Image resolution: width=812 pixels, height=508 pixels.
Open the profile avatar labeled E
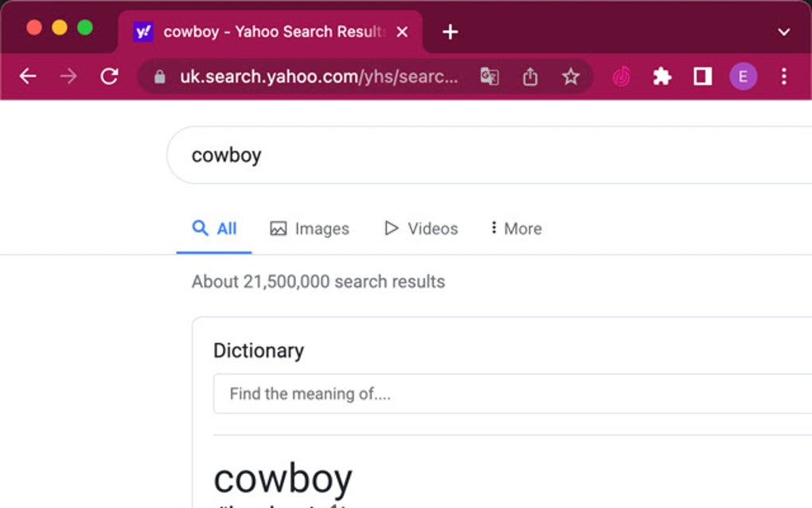(x=743, y=76)
